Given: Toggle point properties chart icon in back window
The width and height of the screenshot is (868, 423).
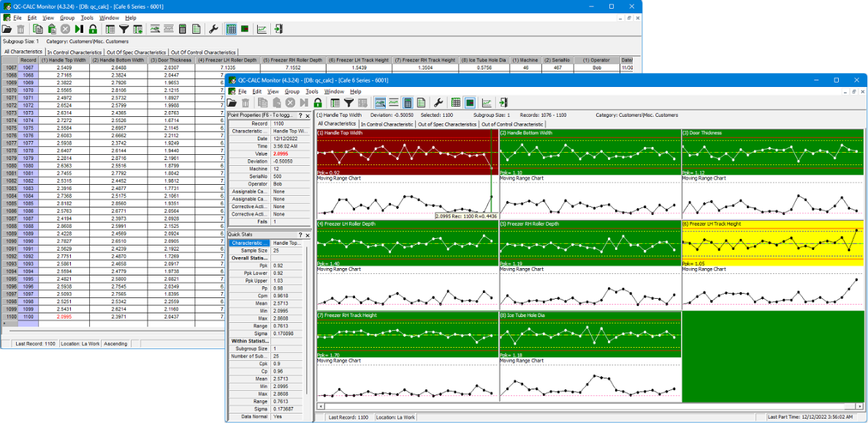Looking at the screenshot, I should (155, 28).
